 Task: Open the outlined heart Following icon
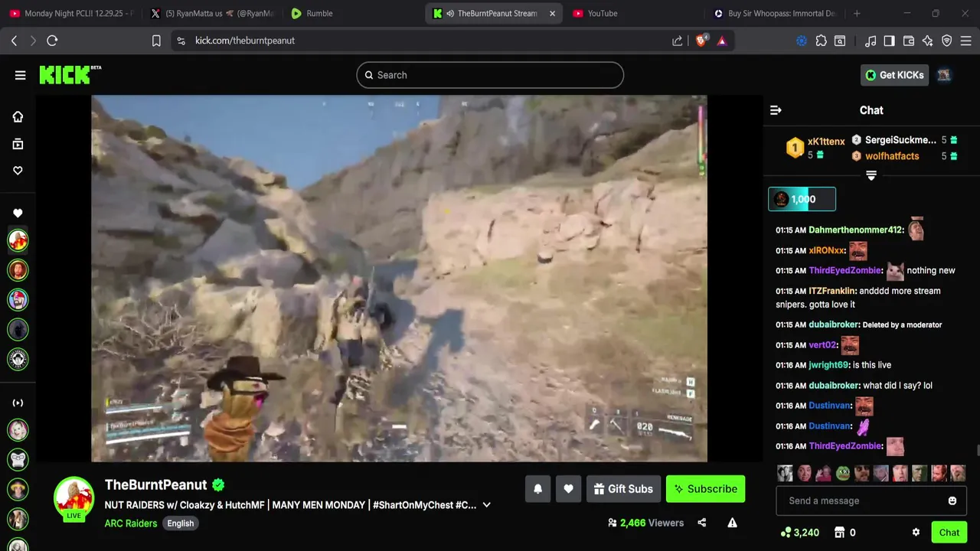pyautogui.click(x=18, y=170)
